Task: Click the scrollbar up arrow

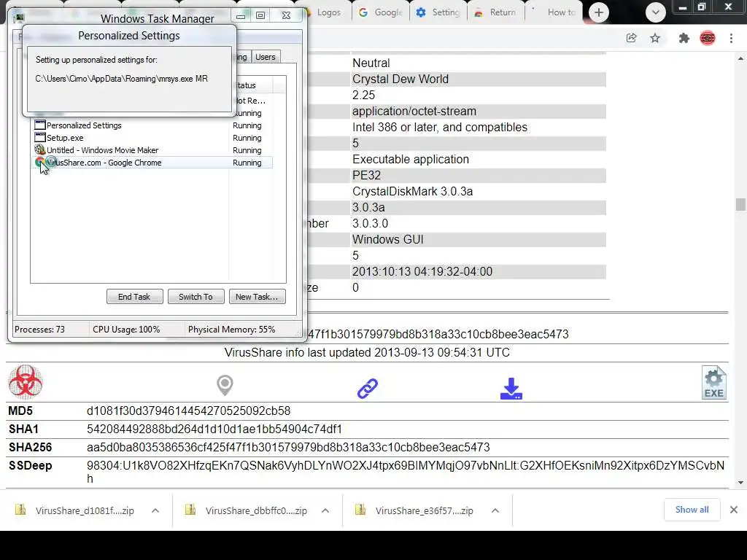Action: [740, 59]
